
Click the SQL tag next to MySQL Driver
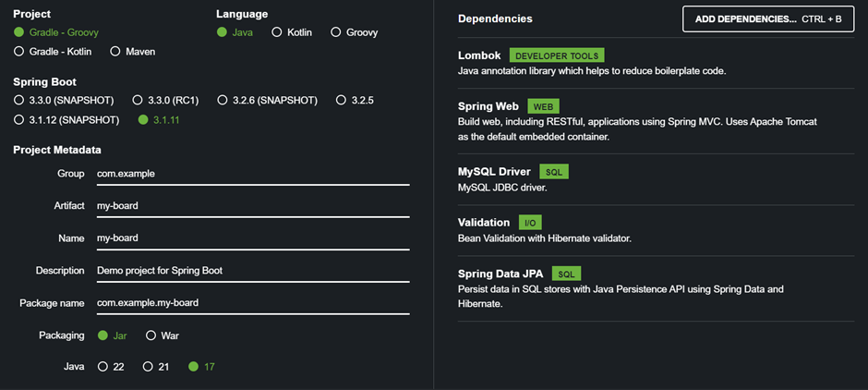554,172
